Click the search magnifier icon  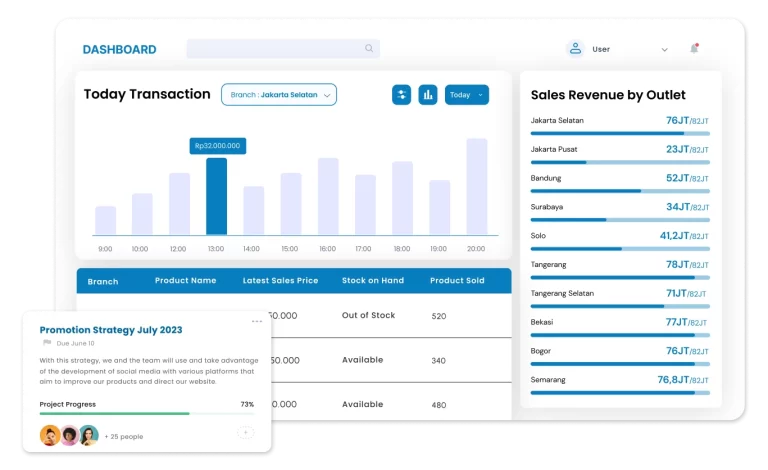pos(369,48)
